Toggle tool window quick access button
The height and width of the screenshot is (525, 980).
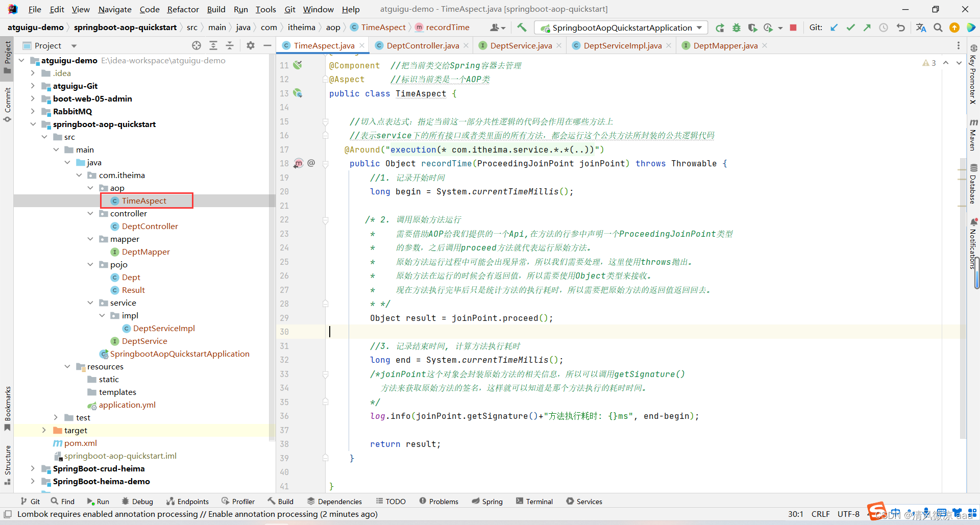8,514
